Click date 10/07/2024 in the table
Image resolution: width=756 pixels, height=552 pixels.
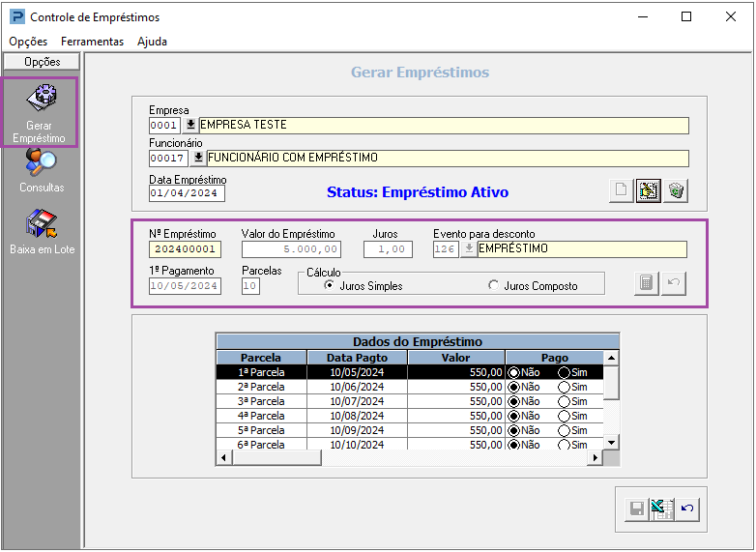click(x=358, y=401)
